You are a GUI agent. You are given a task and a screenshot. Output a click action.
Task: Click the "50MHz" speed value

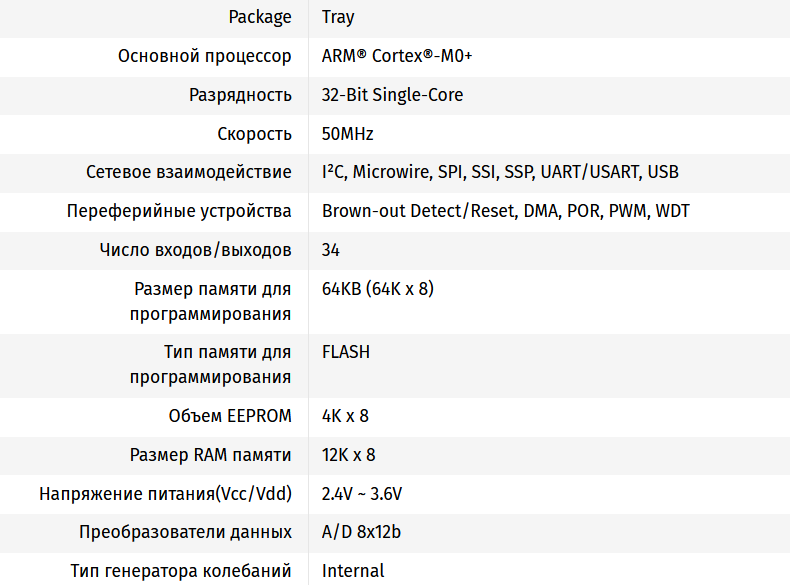coord(348,134)
